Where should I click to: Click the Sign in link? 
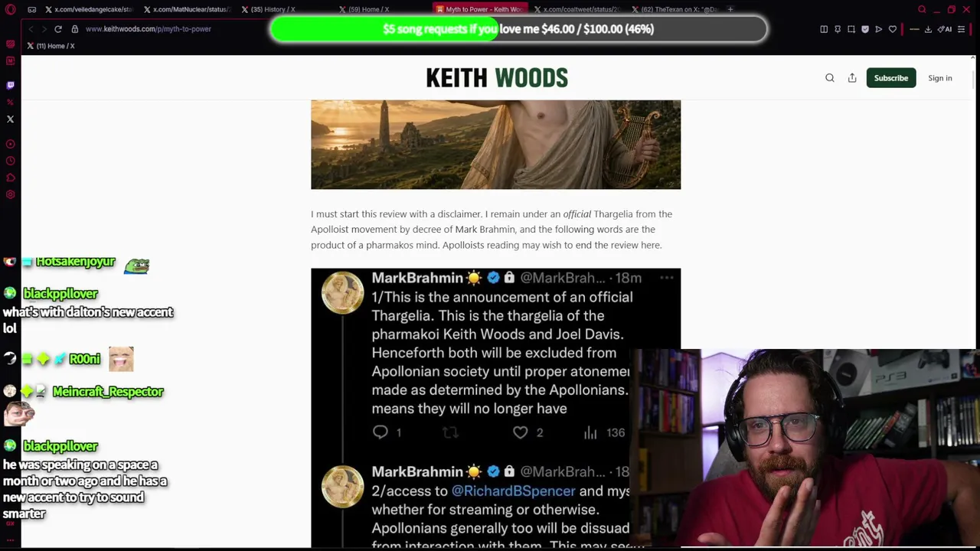click(940, 78)
